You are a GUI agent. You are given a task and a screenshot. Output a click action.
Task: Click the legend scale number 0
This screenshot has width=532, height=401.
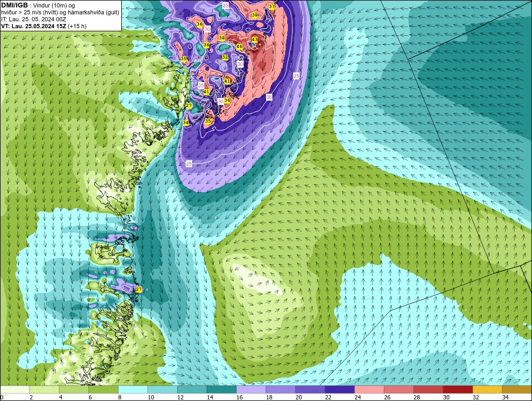coord(2,397)
